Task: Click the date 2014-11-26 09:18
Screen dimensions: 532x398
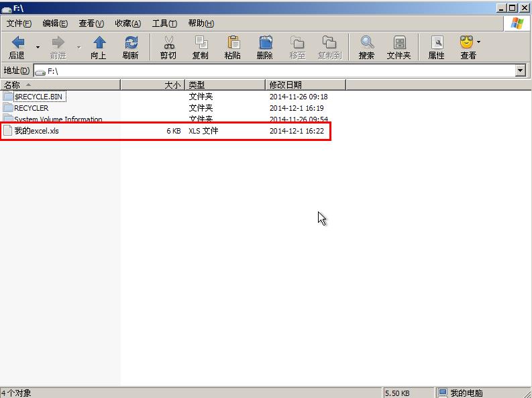Action: pyautogui.click(x=299, y=97)
